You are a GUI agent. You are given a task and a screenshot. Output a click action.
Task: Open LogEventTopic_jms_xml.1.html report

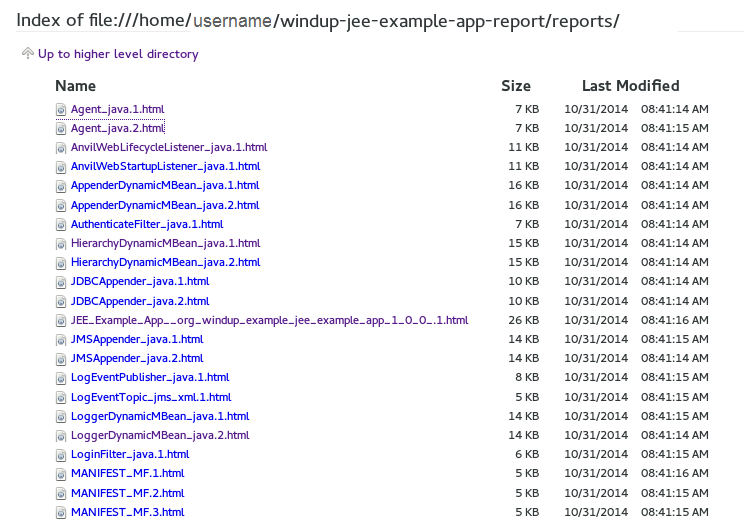[150, 397]
